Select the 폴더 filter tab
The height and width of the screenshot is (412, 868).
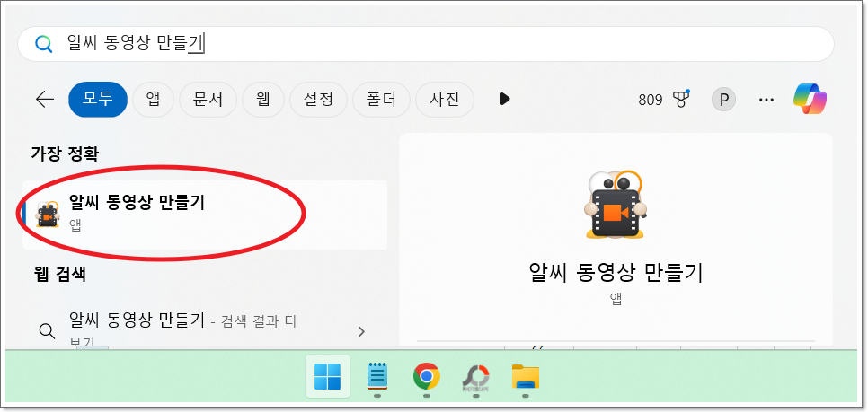(x=381, y=100)
